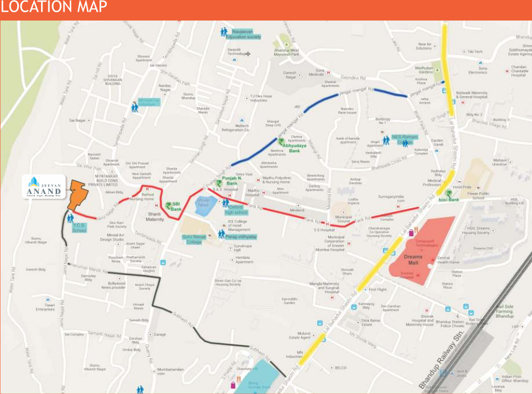532x394 pixels.
Task: Select the Madhu Polyclinic hospital H marker
Action: point(258,180)
